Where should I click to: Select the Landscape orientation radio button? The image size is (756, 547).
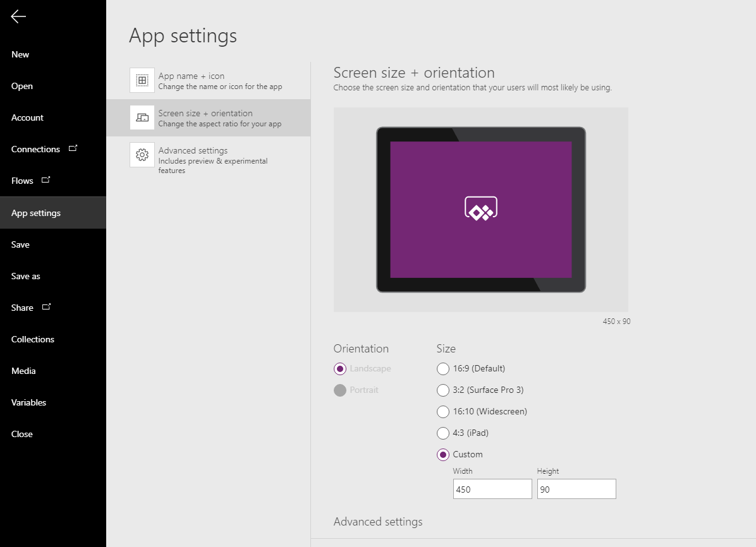[x=340, y=369]
